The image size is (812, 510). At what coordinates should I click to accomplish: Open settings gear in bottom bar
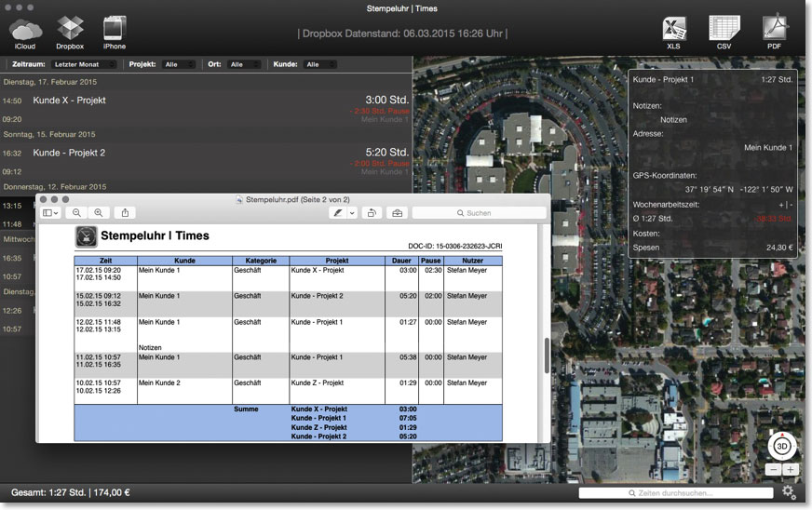(x=790, y=492)
